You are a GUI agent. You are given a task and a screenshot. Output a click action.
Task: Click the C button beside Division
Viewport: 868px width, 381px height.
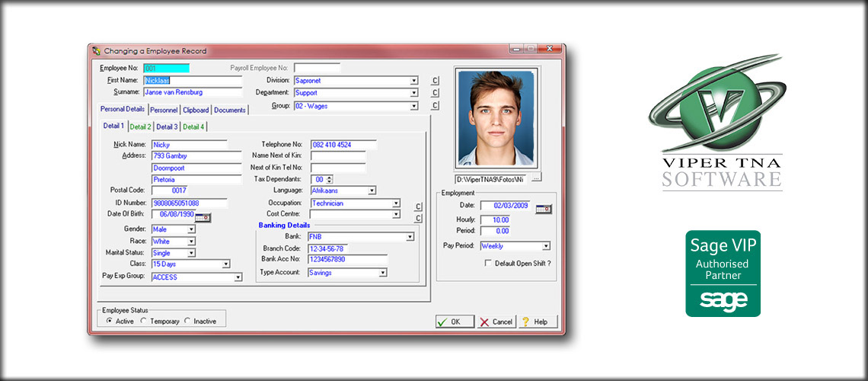coord(435,80)
